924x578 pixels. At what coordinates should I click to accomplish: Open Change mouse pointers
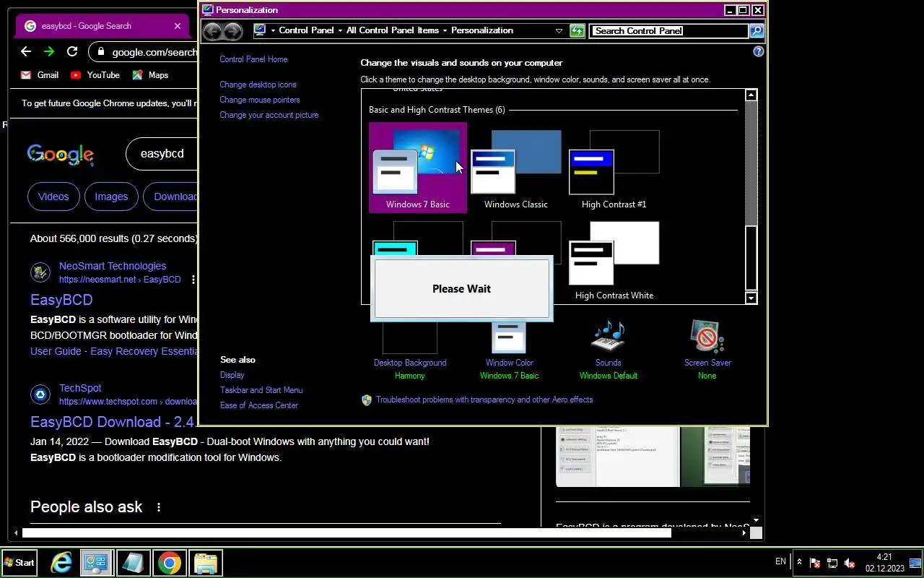point(260,100)
